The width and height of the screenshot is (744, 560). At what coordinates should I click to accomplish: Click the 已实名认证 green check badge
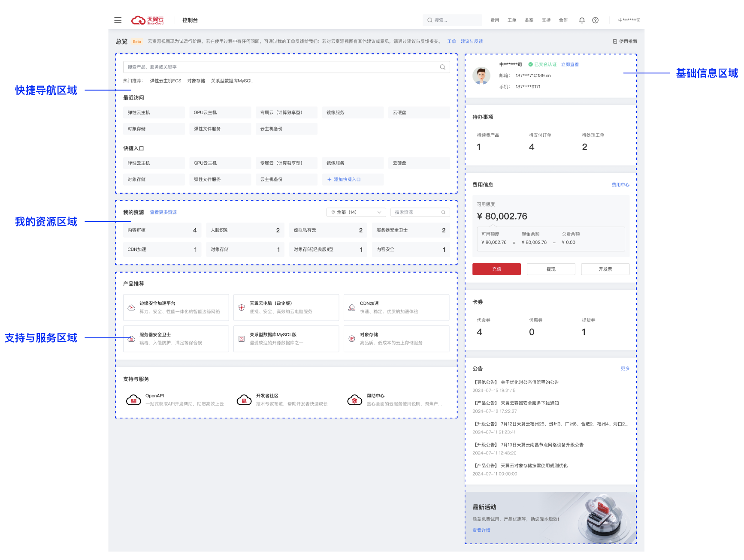(542, 64)
